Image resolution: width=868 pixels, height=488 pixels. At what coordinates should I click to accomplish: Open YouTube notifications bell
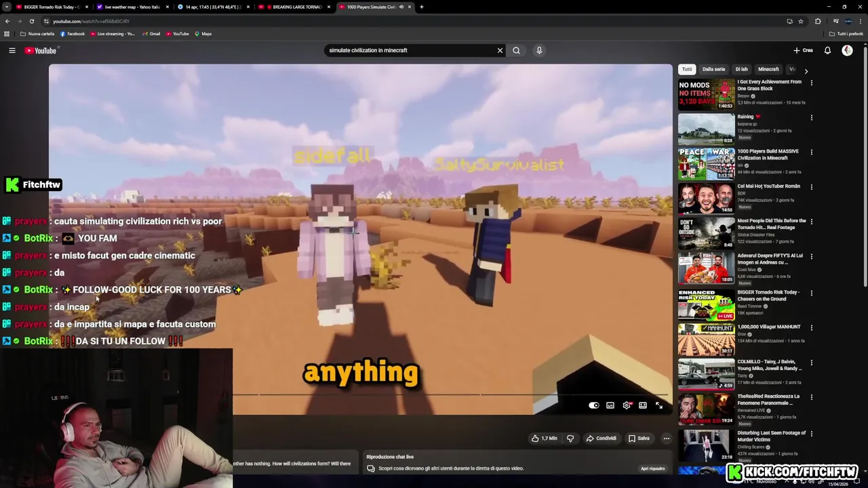(827, 50)
